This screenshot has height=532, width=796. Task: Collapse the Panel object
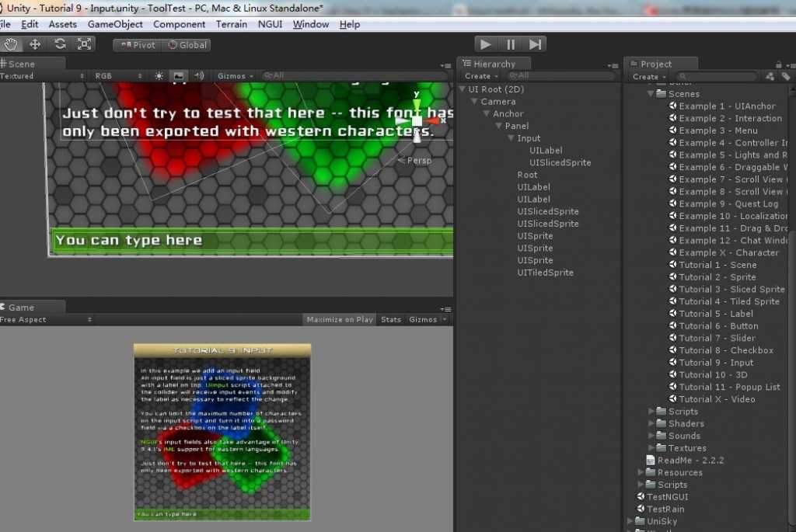[499, 126]
